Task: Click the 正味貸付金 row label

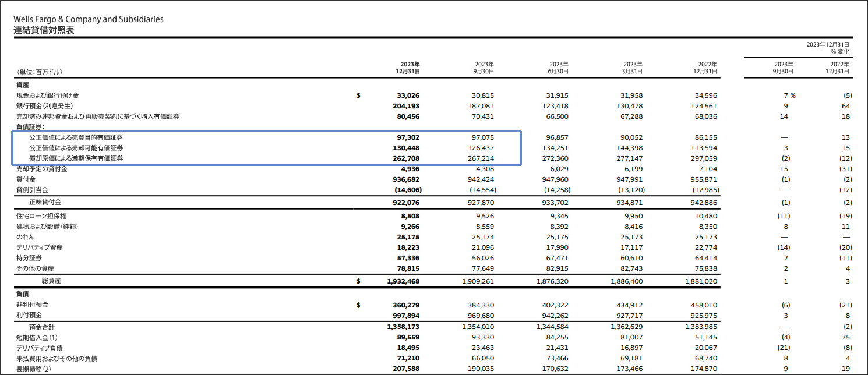Action: tap(45, 202)
